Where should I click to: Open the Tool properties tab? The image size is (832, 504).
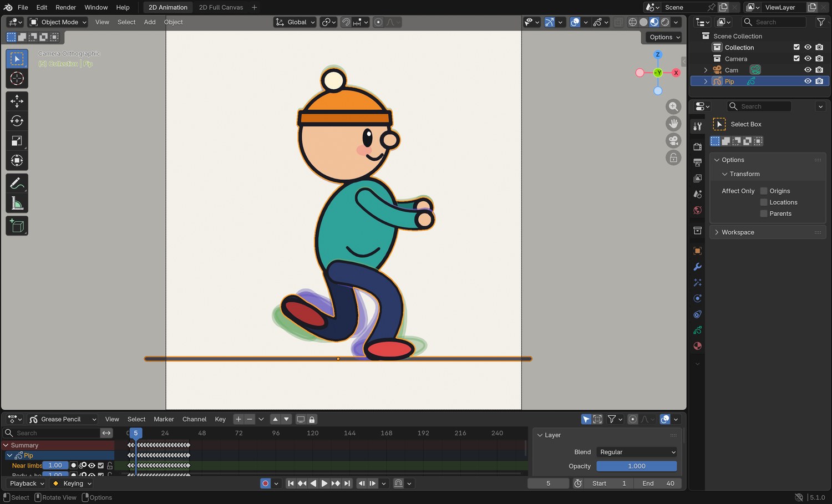(698, 126)
